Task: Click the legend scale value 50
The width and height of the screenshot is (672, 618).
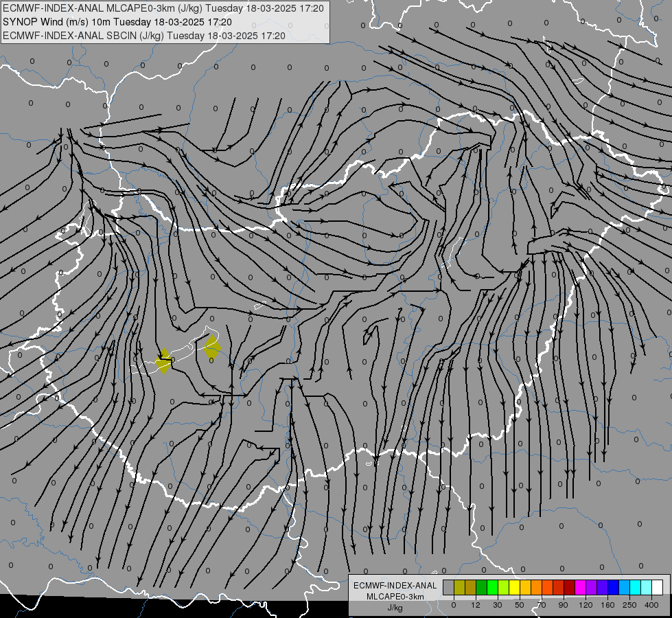Action: 520,605
